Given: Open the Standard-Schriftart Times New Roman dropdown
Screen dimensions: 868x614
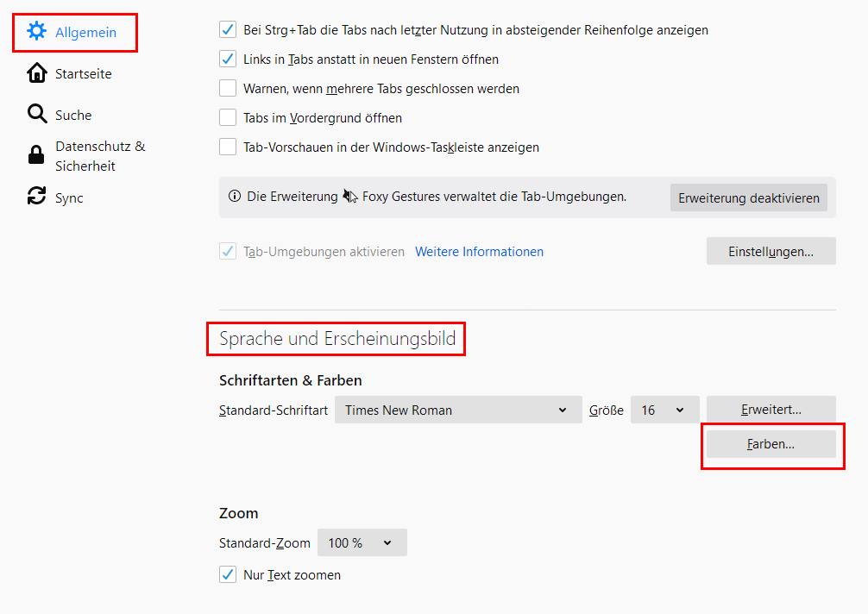Looking at the screenshot, I should tap(457, 410).
